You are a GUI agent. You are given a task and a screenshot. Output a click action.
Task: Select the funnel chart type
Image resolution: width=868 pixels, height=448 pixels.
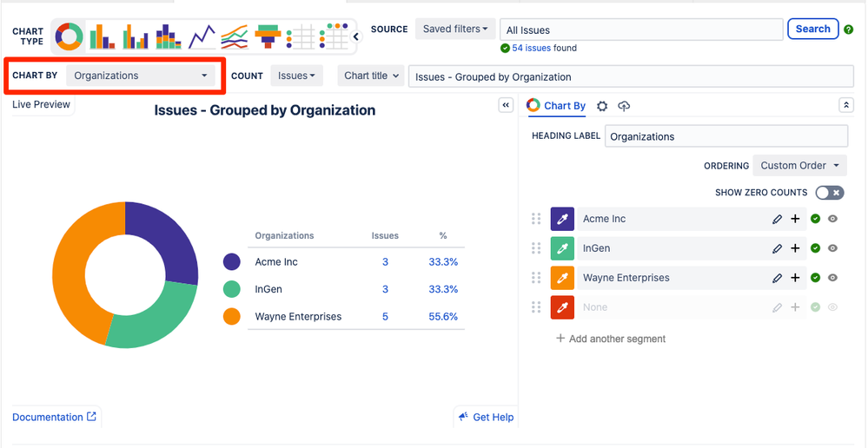[x=268, y=37]
